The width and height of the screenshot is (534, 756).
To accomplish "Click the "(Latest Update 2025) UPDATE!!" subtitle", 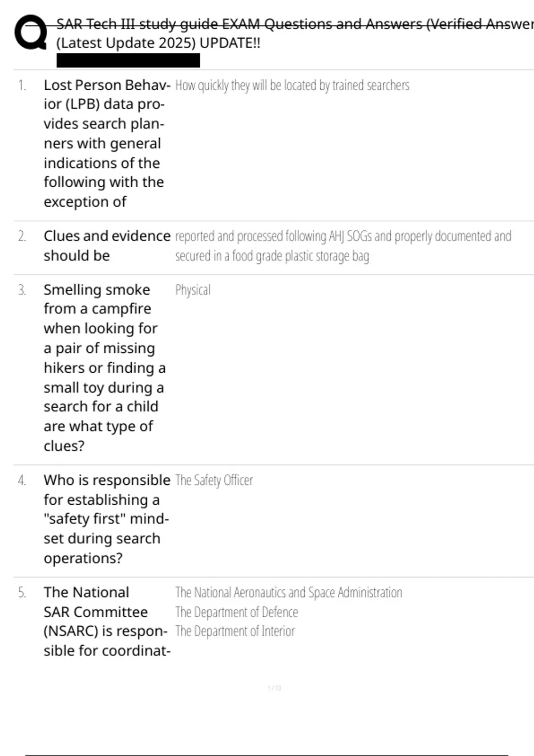I will point(158,43).
